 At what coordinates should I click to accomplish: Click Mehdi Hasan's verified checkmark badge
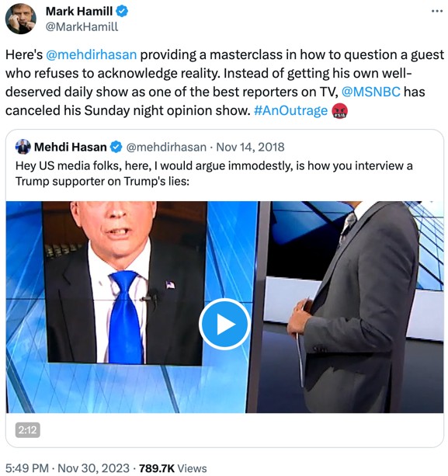pyautogui.click(x=116, y=148)
